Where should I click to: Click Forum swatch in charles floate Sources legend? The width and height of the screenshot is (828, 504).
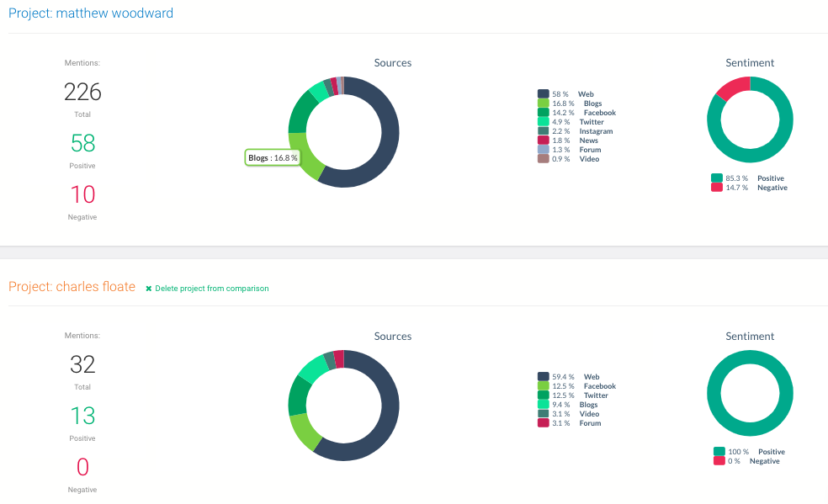coord(544,422)
